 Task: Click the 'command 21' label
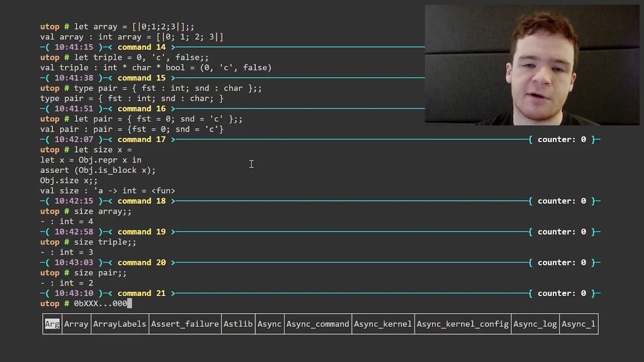tap(141, 293)
